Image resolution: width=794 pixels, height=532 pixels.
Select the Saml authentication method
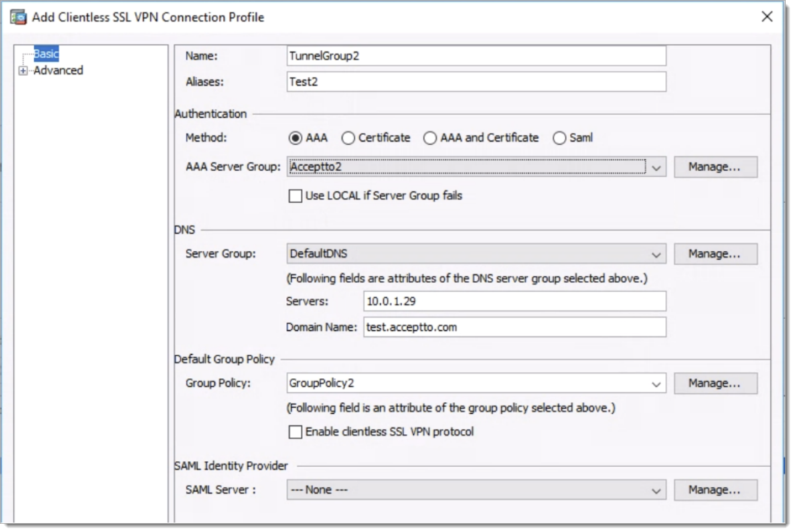tap(559, 138)
